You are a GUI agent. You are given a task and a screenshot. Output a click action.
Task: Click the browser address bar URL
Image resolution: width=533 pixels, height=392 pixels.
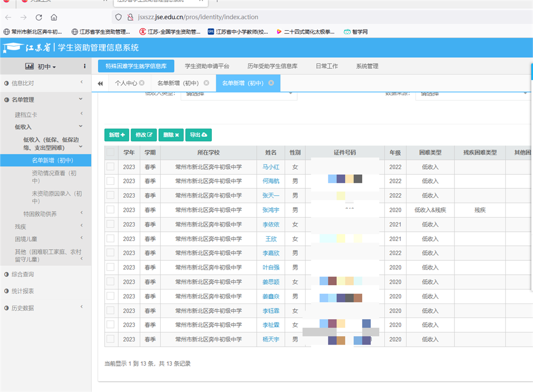(x=198, y=17)
